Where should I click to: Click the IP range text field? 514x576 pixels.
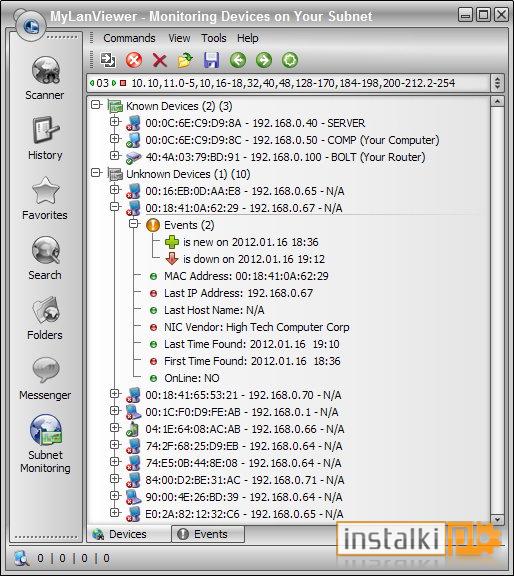[x=293, y=83]
